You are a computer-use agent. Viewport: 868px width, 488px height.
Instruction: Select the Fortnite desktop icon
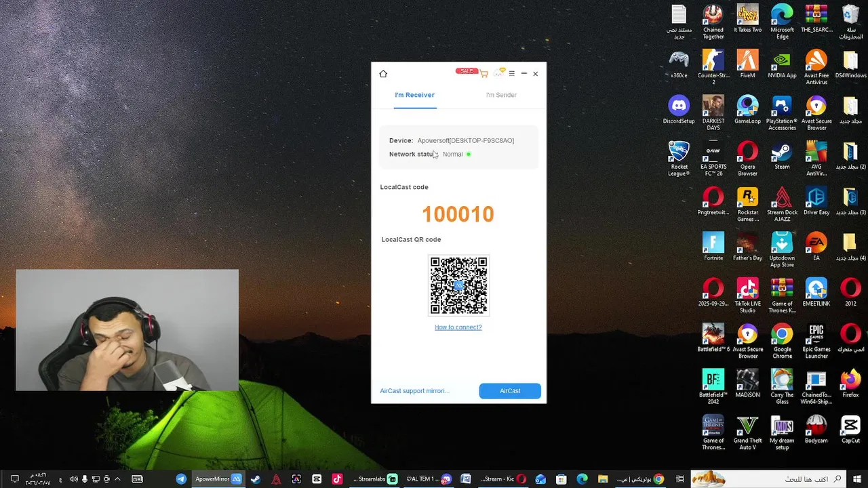713,246
